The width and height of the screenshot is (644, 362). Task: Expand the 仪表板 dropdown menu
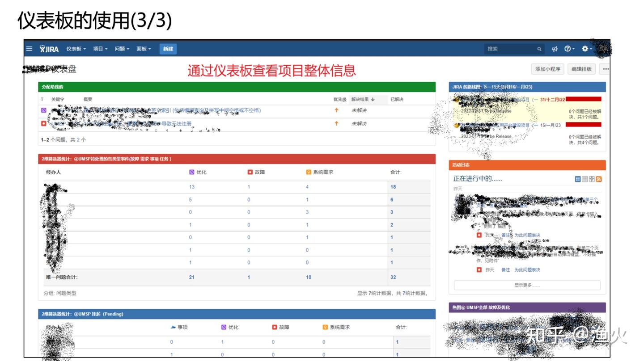pyautogui.click(x=76, y=49)
